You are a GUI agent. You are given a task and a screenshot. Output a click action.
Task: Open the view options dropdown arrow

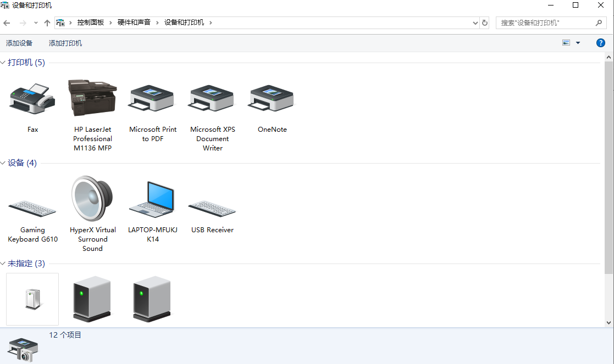[x=578, y=43]
